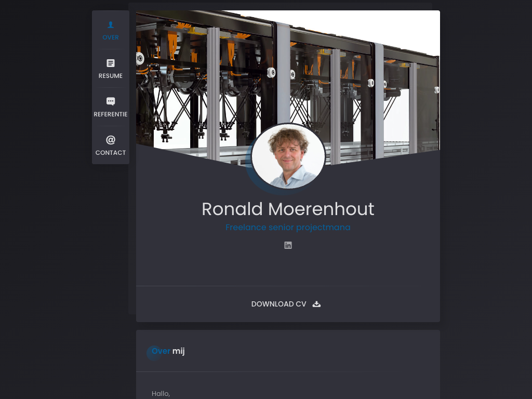
Task: Click the Ronald Moerenhout name heading
Action: click(x=288, y=209)
